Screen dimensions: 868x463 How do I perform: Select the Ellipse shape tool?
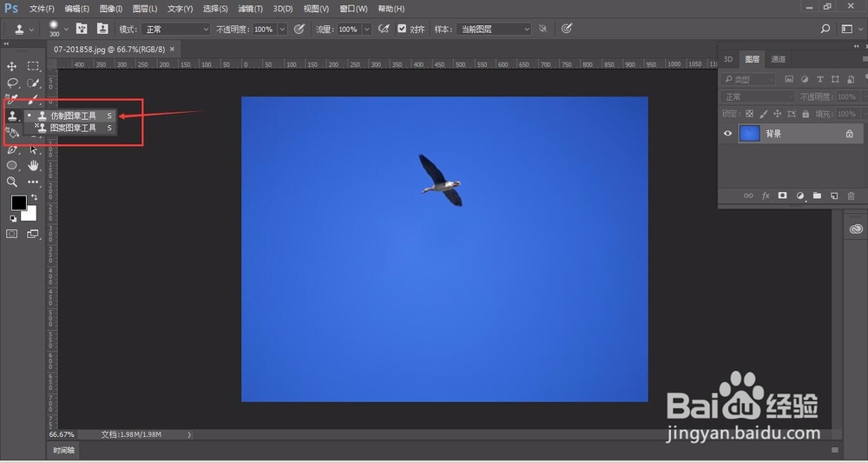pyautogui.click(x=11, y=166)
